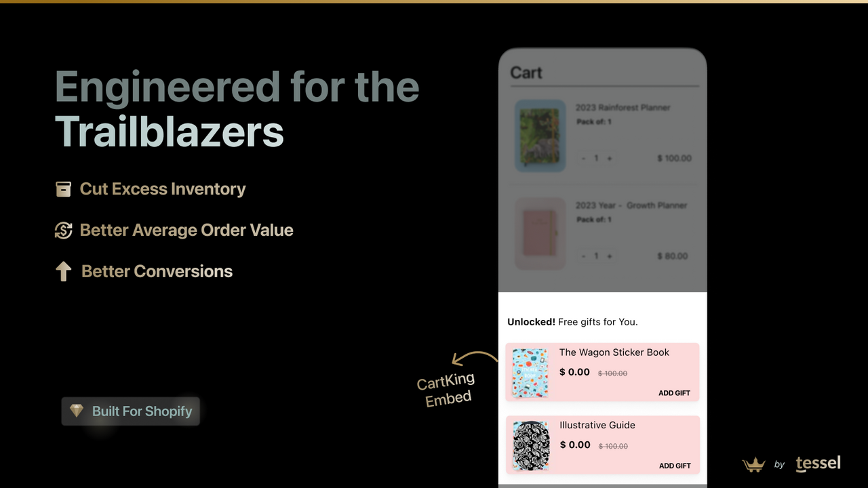
Task: Click the upward arrow icon beside Better Conversions
Action: click(63, 272)
